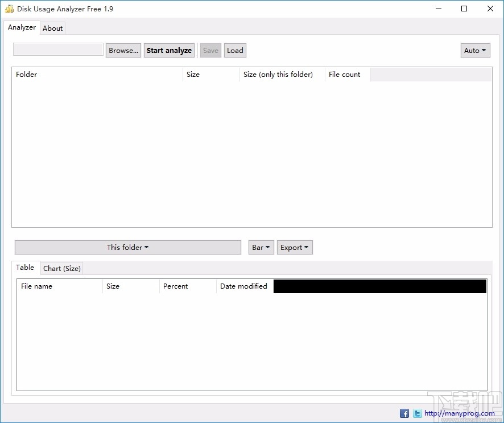Click the Browse button
This screenshot has width=504, height=423.
(123, 50)
